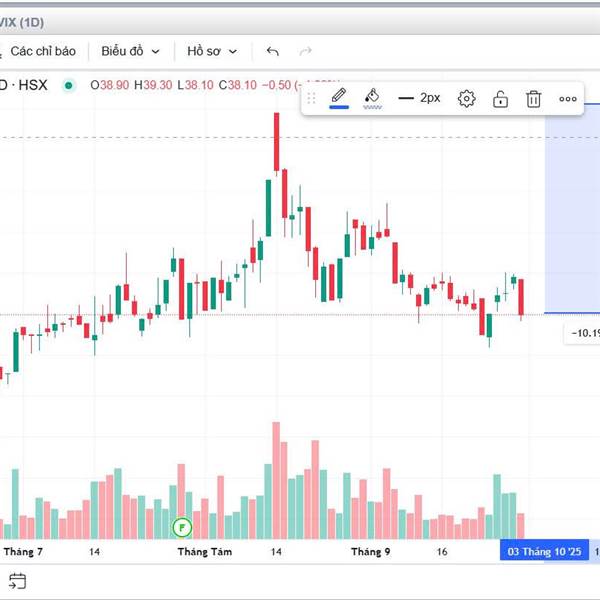
Task: Click the greyed redo arrow
Action: [305, 51]
